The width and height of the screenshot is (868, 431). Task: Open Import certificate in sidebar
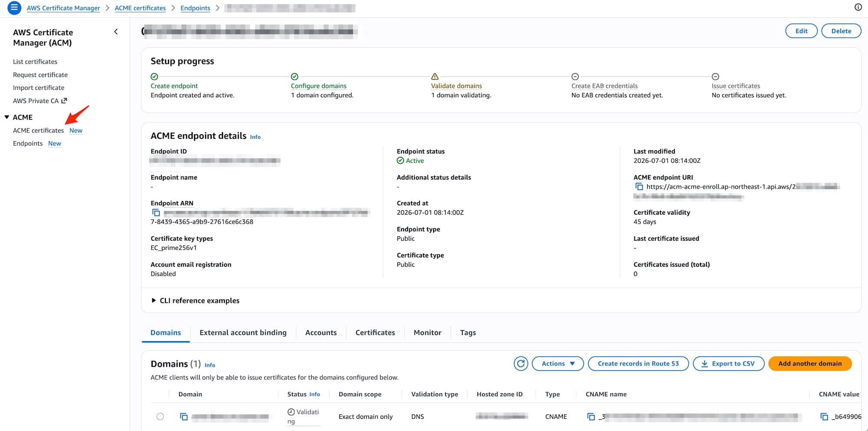[39, 88]
